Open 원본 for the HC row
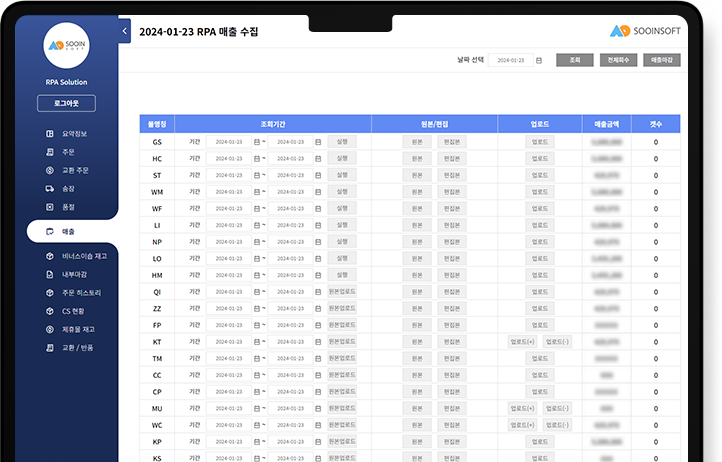 417,158
